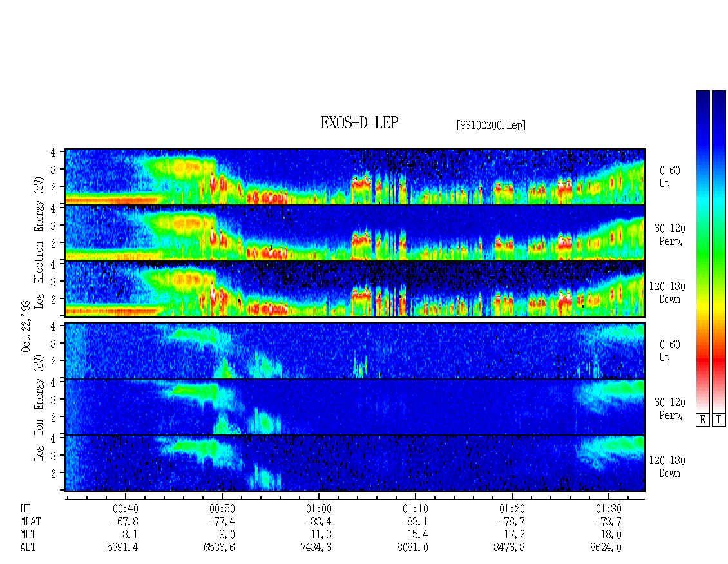This screenshot has width=728, height=564.
Task: Click the MLAT value -77.4
Action: pos(222,521)
